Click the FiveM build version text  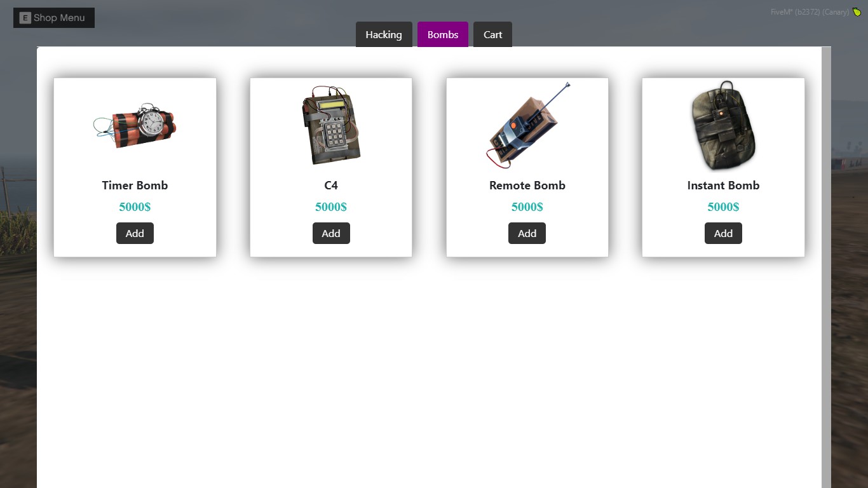[x=810, y=12]
